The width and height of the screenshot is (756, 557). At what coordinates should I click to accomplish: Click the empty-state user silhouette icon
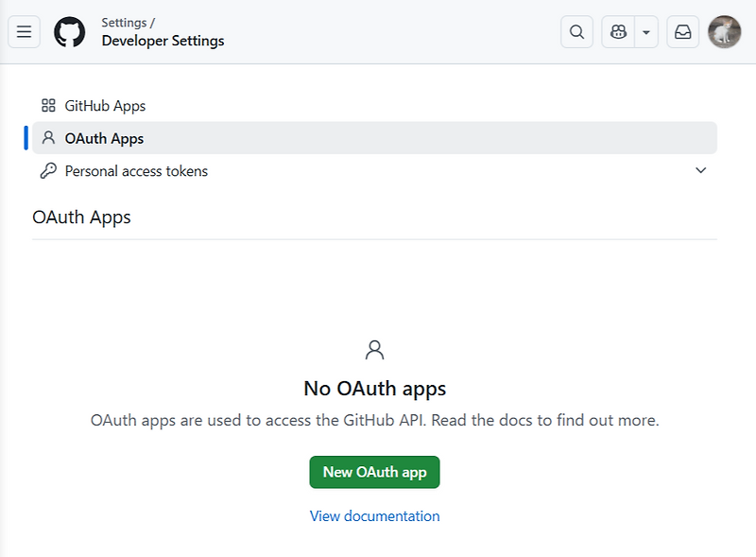point(374,349)
